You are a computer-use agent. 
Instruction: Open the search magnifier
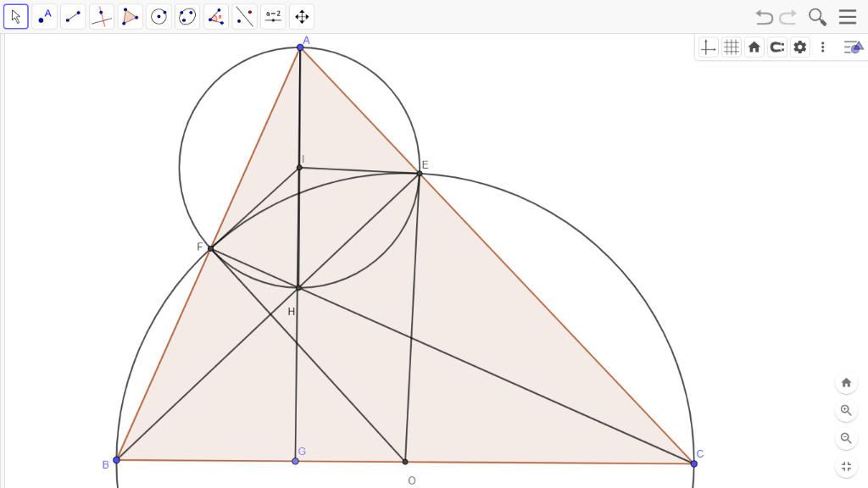point(817,17)
